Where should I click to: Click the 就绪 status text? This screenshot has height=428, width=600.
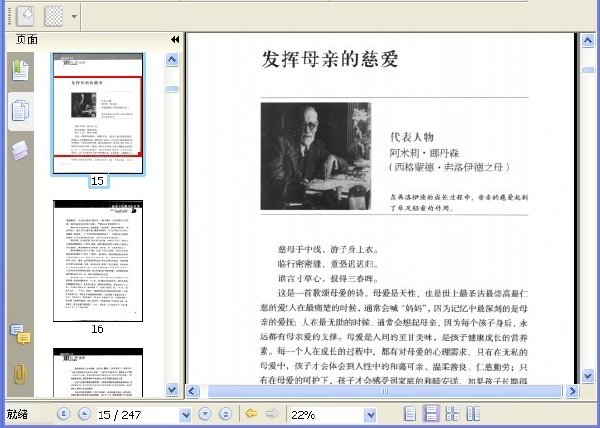[x=17, y=414]
